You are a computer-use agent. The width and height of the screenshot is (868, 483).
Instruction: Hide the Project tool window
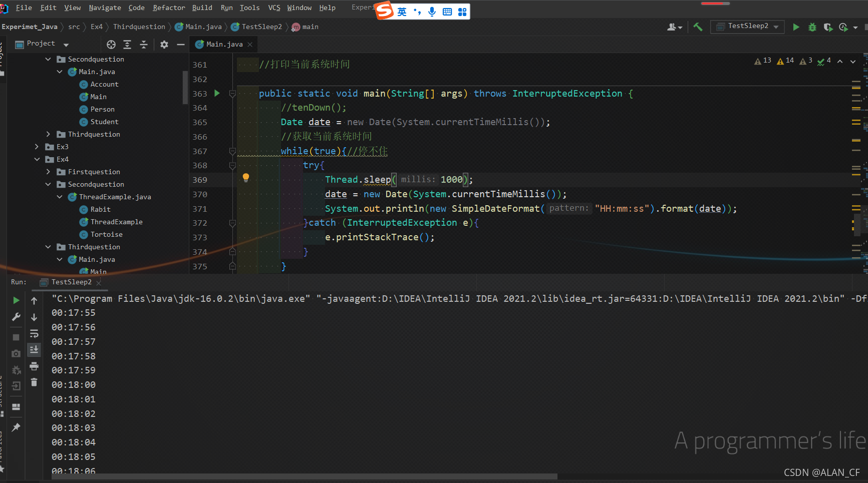pyautogui.click(x=181, y=45)
